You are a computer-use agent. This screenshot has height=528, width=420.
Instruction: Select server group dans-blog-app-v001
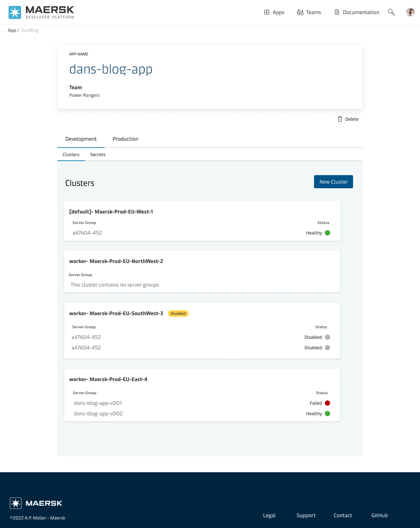[x=98, y=403]
